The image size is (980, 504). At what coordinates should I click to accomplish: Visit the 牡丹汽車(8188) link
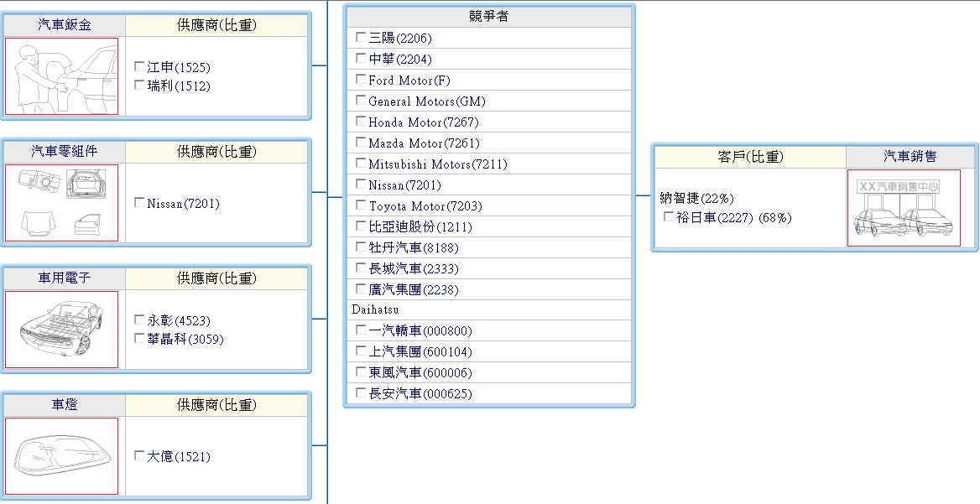414,248
